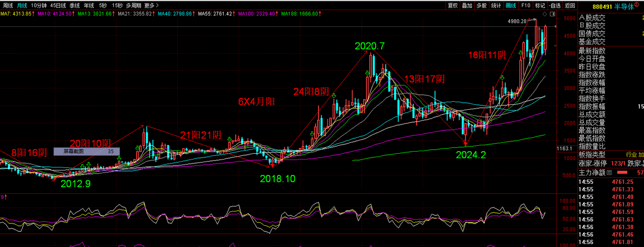Toggle the 画线 drawing tools button
Screen dimensions: 644x247
511,5
